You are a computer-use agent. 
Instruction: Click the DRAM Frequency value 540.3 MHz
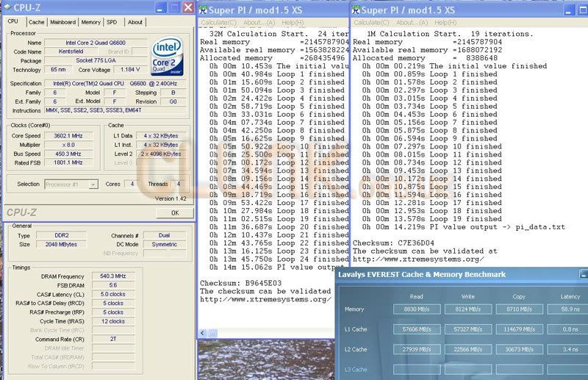point(113,276)
